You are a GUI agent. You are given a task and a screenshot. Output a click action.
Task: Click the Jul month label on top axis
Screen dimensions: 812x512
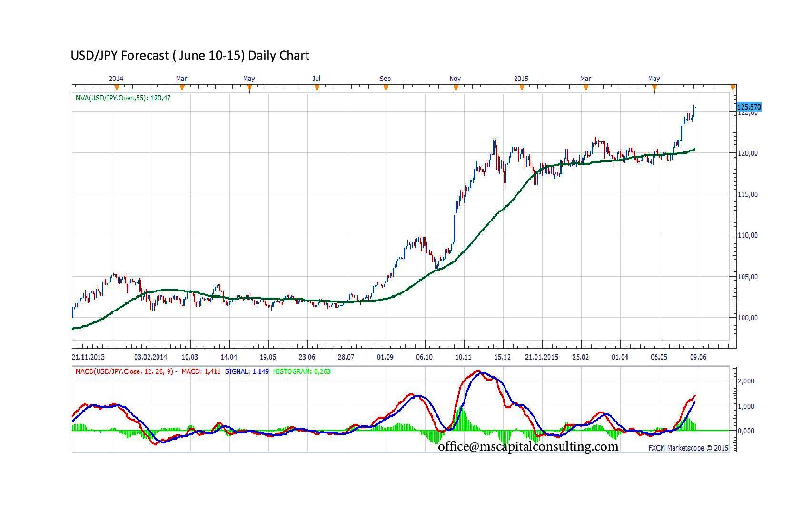coord(317,79)
